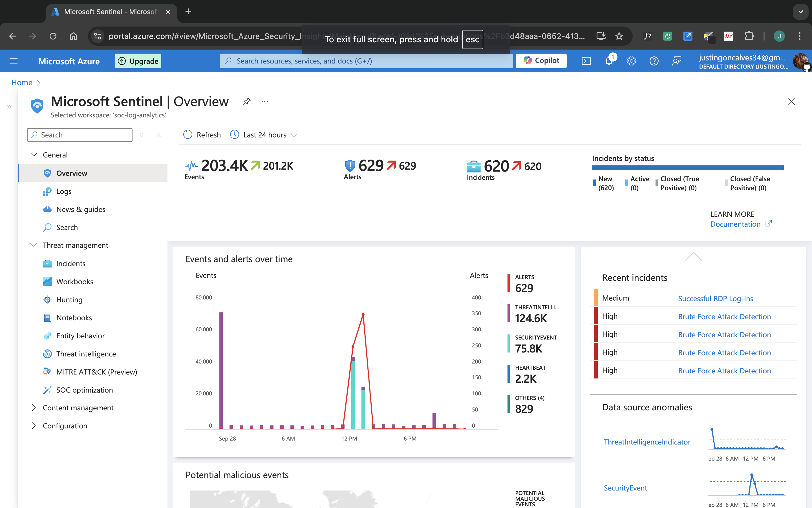Open Copilot

(541, 61)
